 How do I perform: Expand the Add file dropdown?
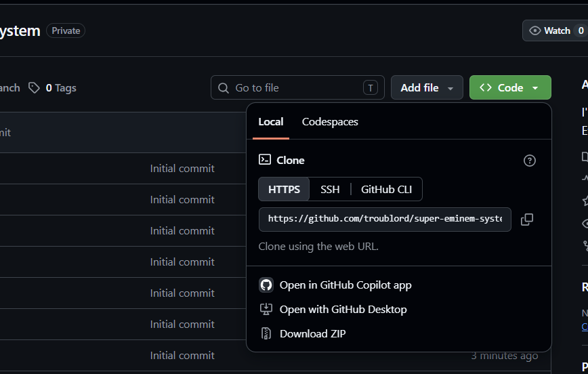tap(427, 87)
